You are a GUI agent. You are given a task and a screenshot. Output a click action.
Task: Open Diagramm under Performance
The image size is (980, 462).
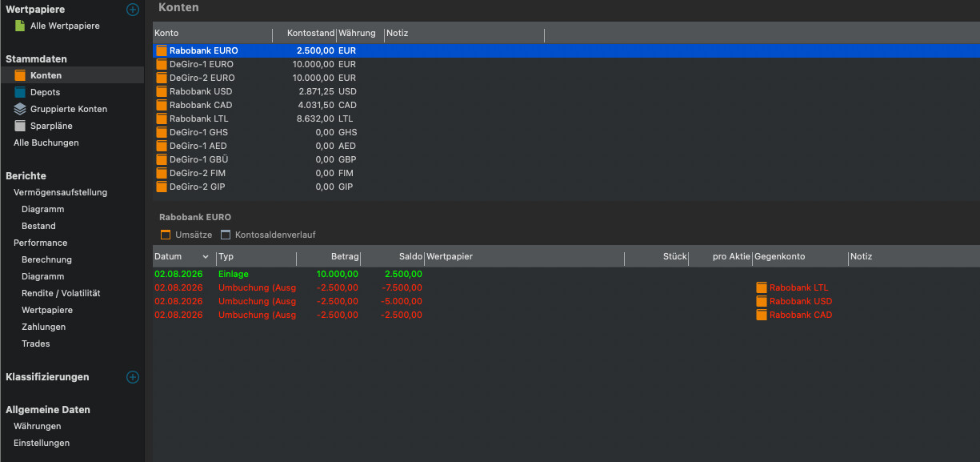click(43, 276)
